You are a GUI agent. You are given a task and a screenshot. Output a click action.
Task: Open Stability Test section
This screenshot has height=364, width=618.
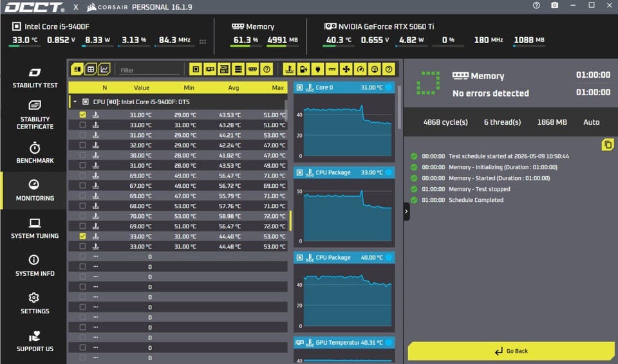tap(35, 78)
